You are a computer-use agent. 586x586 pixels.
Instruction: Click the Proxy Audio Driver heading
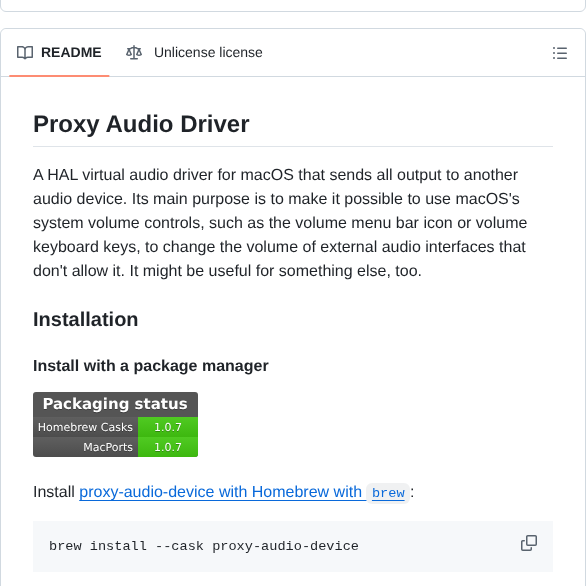pos(141,124)
